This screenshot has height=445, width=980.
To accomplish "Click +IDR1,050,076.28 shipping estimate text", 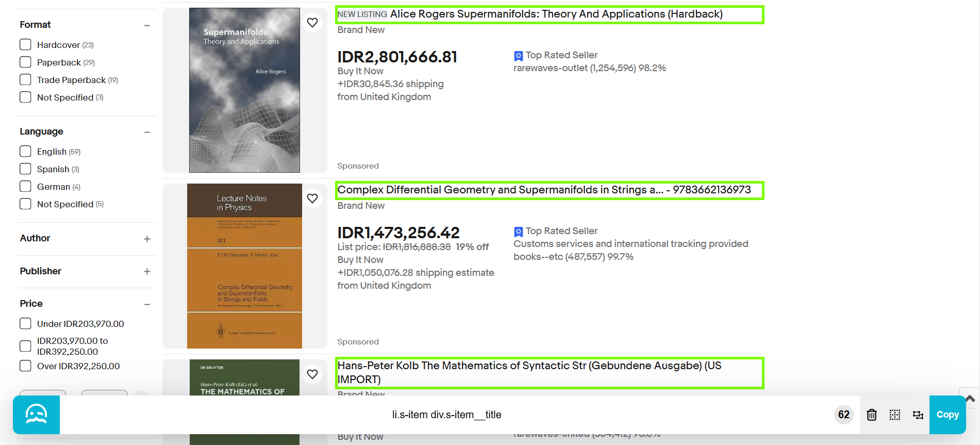I will 416,273.
